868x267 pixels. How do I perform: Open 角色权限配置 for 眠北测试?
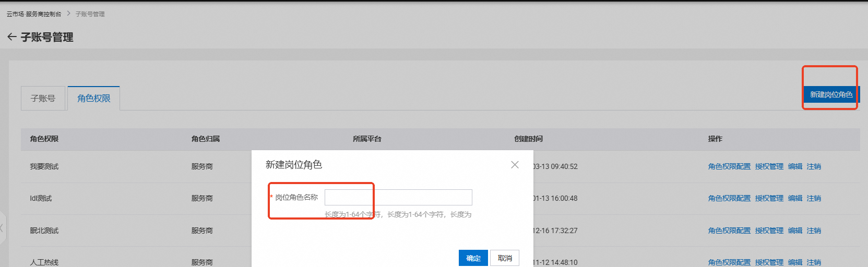click(x=729, y=230)
